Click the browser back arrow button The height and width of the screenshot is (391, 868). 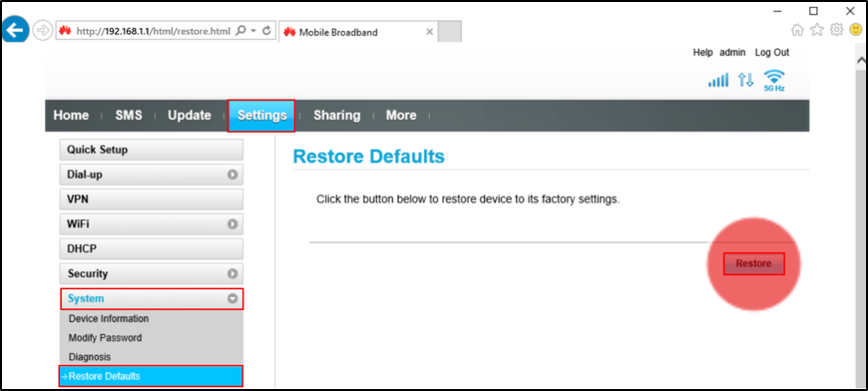coord(15,30)
